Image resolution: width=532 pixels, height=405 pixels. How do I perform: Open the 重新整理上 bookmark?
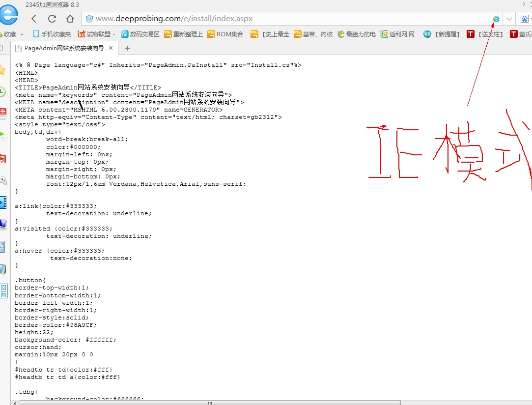click(x=184, y=34)
